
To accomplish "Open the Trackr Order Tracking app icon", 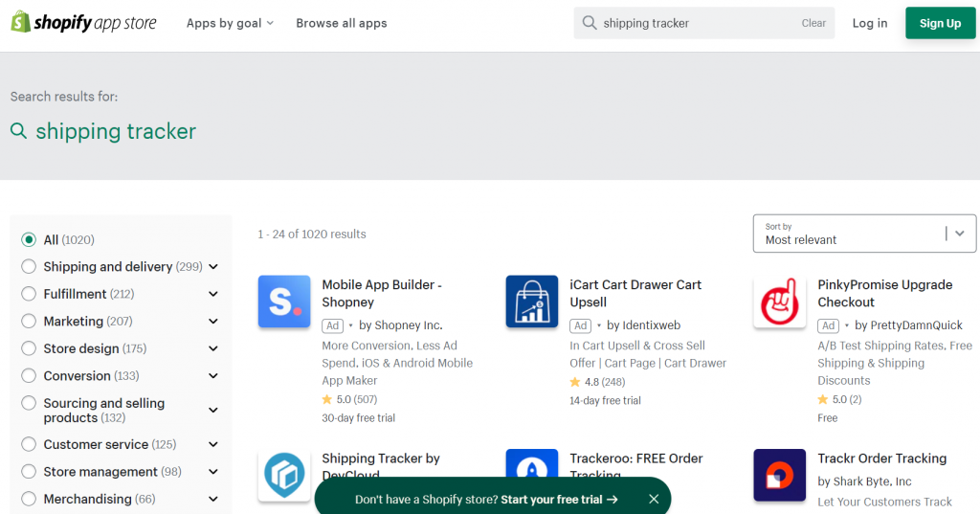I will (x=779, y=475).
